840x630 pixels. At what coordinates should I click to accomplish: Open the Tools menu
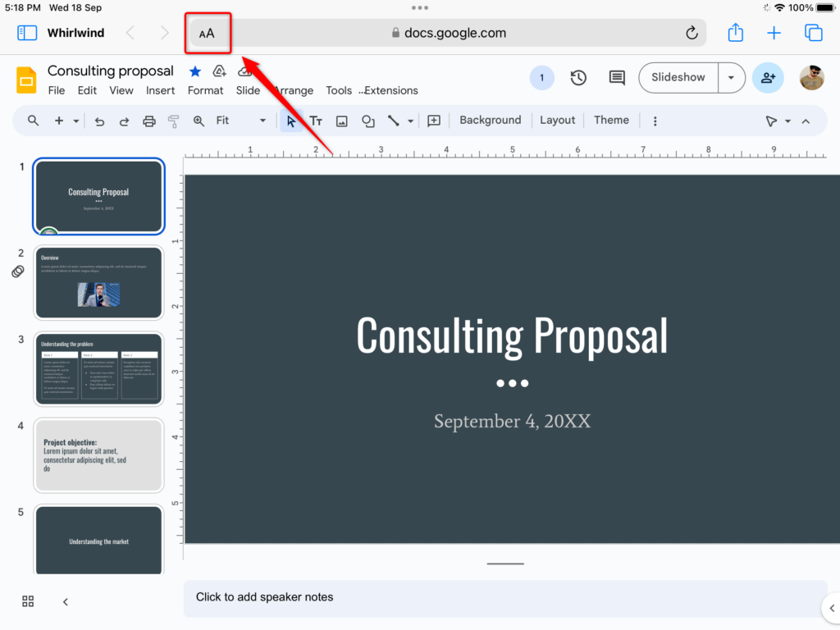click(x=339, y=90)
